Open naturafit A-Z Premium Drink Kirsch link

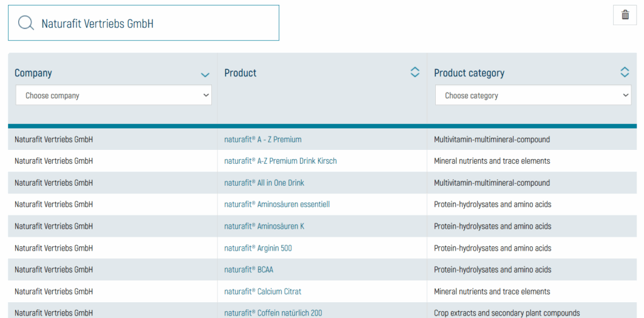point(280,161)
